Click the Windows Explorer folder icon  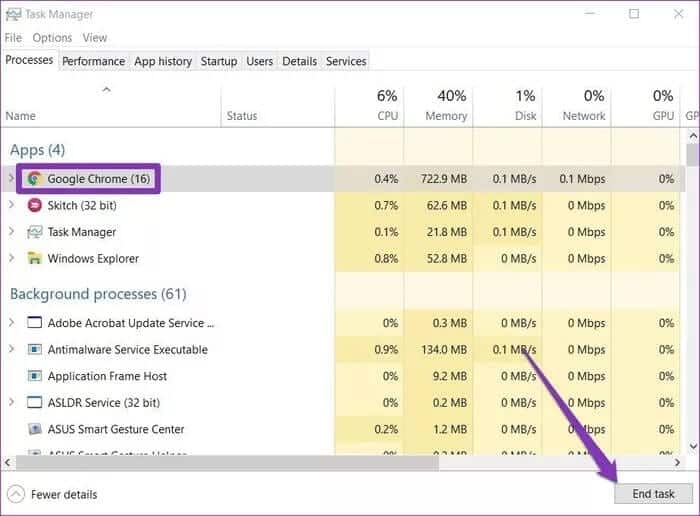click(34, 258)
